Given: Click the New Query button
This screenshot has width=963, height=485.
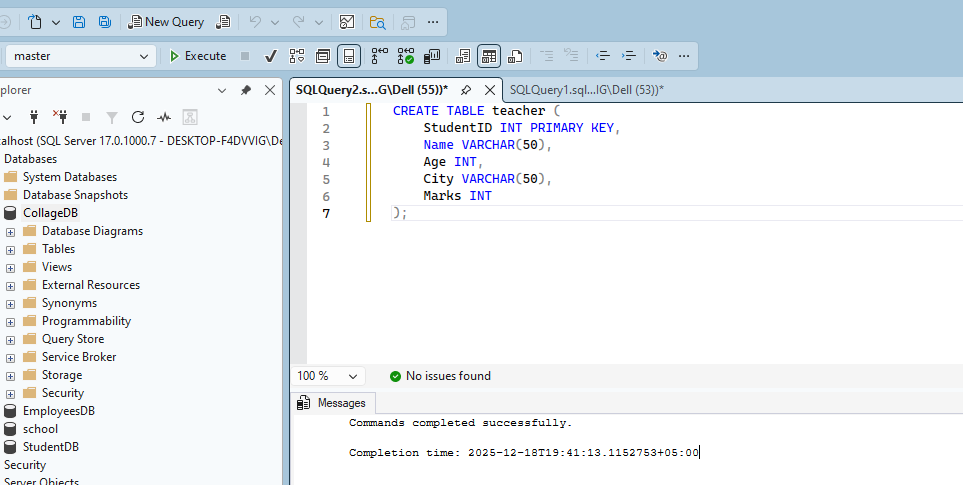Looking at the screenshot, I should [165, 21].
